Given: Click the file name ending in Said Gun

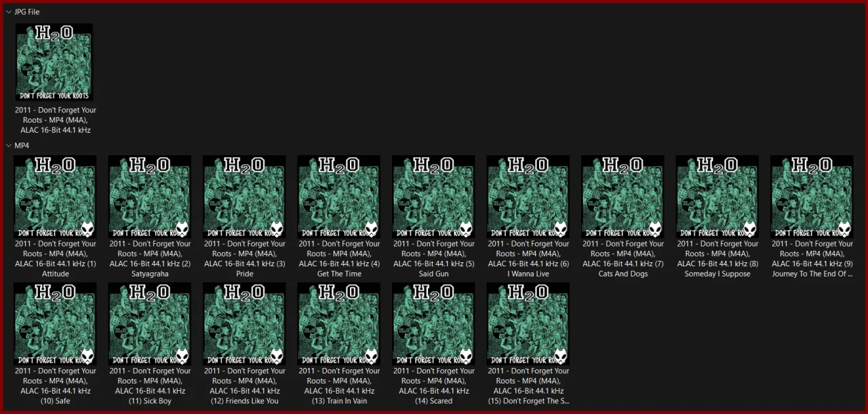Looking at the screenshot, I should [x=433, y=259].
